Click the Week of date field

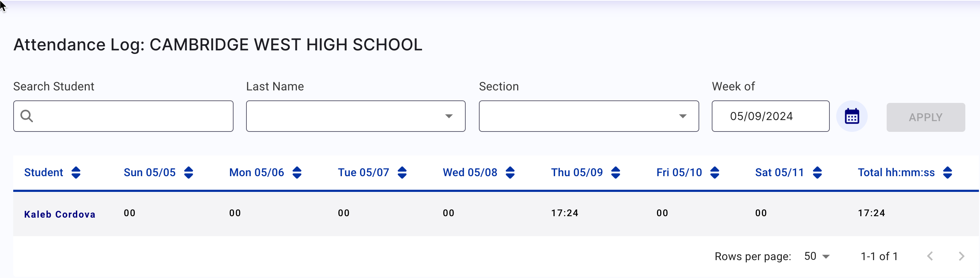pyautogui.click(x=770, y=116)
